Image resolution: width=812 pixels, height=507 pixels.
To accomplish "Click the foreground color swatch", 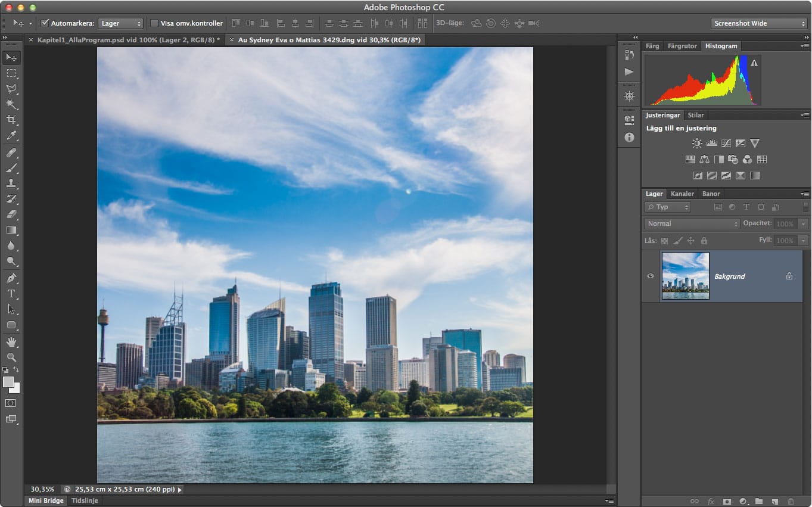I will [8, 382].
